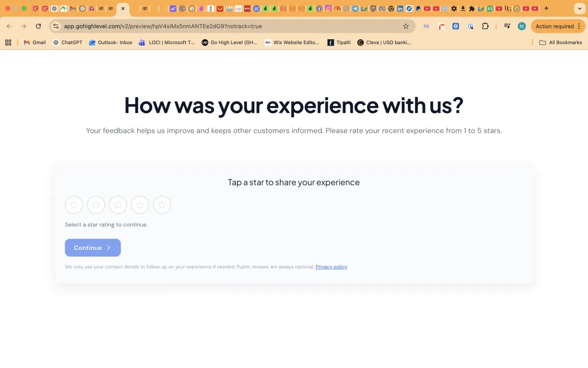The height and width of the screenshot is (368, 588).
Task: Select the third rating star
Action: pyautogui.click(x=118, y=205)
